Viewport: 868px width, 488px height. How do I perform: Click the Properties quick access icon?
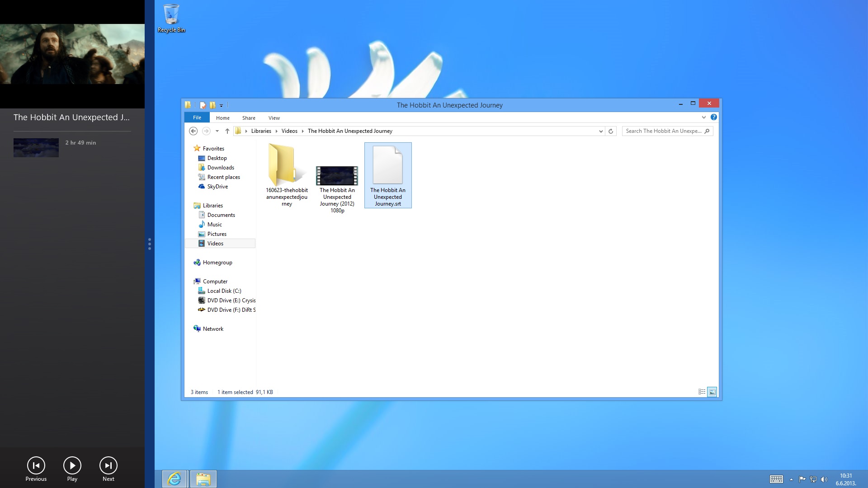[203, 105]
